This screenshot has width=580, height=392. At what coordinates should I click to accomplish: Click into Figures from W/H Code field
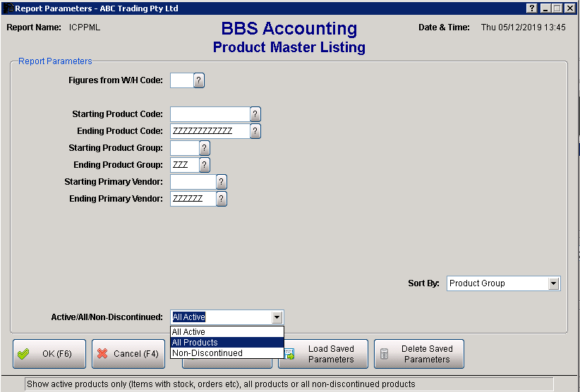click(181, 80)
